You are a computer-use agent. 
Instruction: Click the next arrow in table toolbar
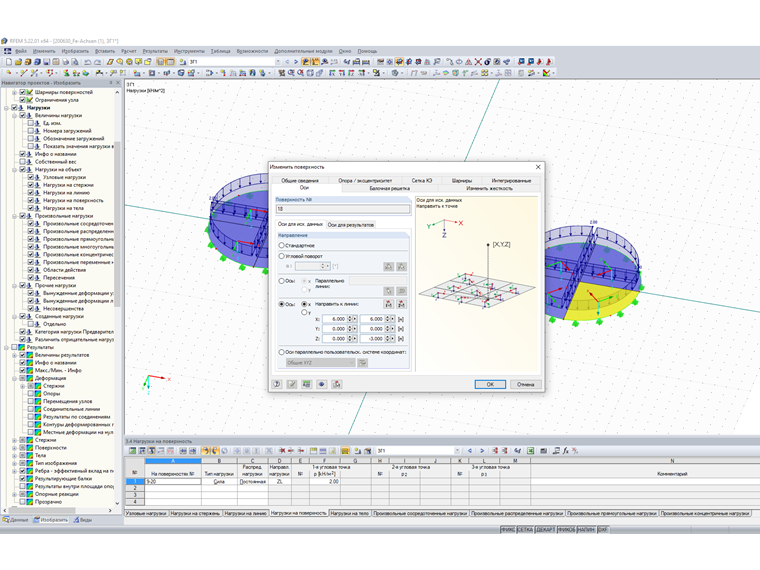(x=482, y=451)
